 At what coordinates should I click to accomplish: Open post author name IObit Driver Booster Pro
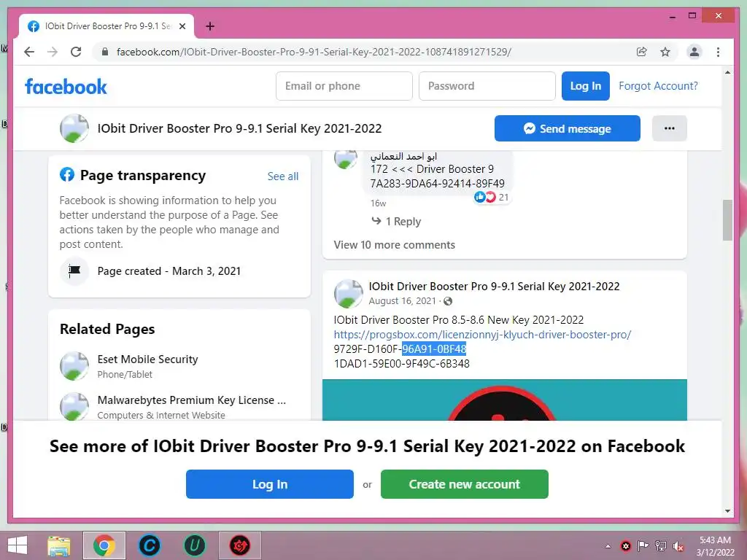pos(494,286)
